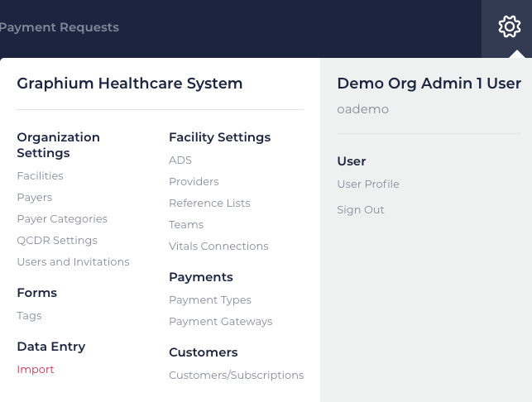Click the Graphium Healthcare System heading
The image size is (532, 402).
[x=130, y=83]
